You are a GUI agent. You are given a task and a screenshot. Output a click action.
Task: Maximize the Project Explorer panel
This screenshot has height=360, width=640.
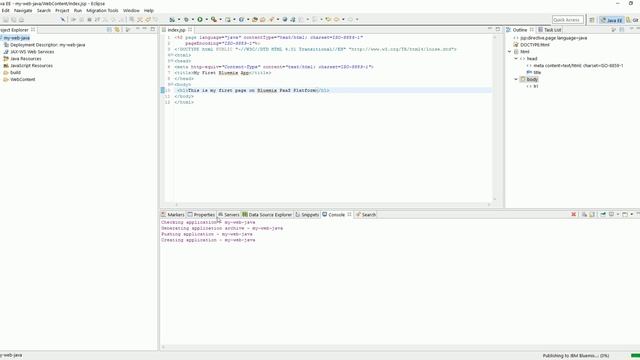coord(152,29)
